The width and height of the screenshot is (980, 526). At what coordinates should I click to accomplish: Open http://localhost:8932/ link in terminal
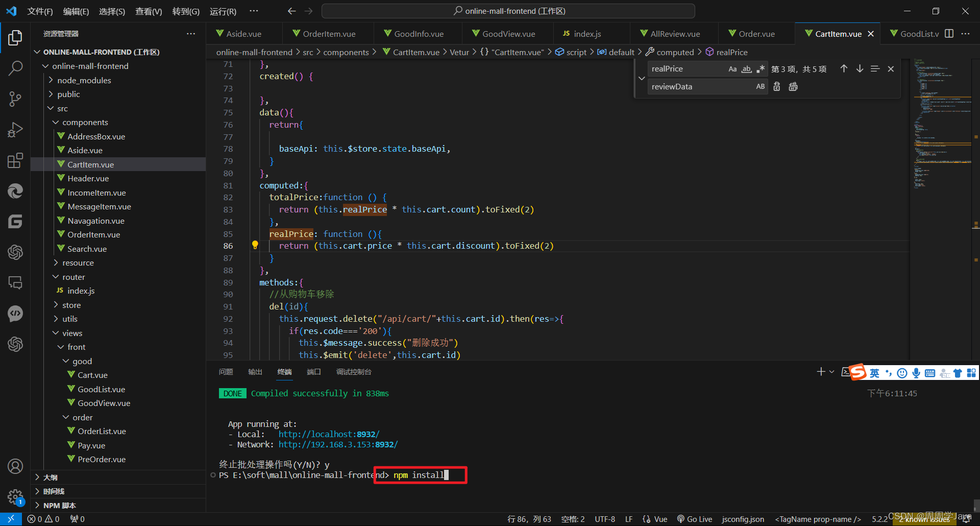click(329, 434)
